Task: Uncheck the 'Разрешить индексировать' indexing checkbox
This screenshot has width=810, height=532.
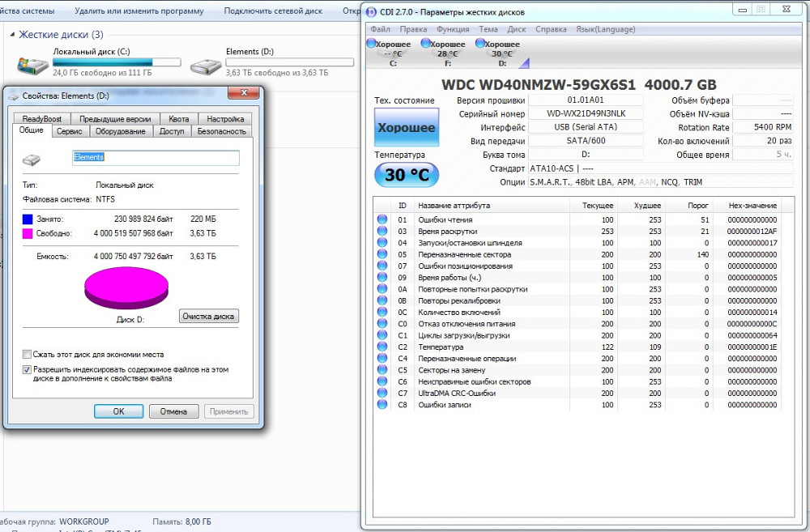Action: point(27,369)
